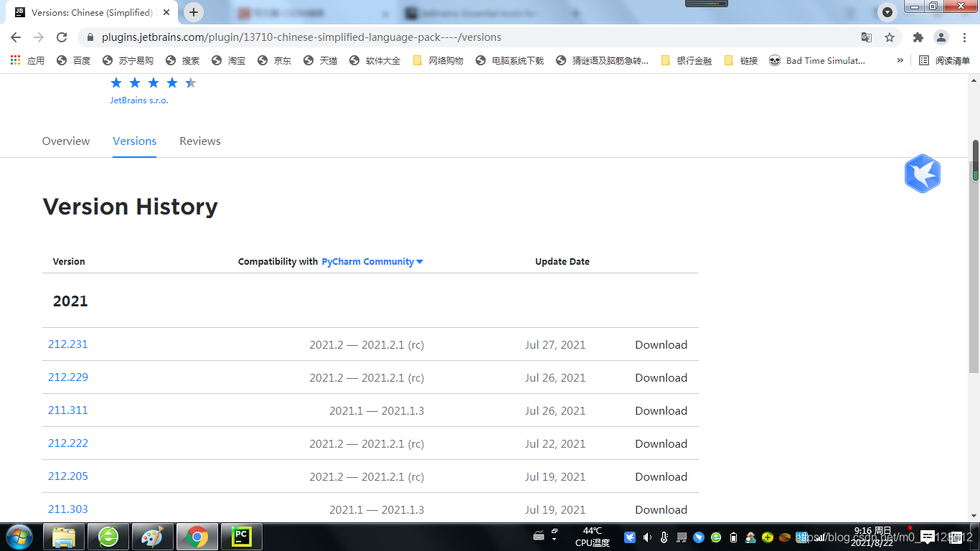
Task: Open the Chrome extensions puzzle icon
Action: 918,37
